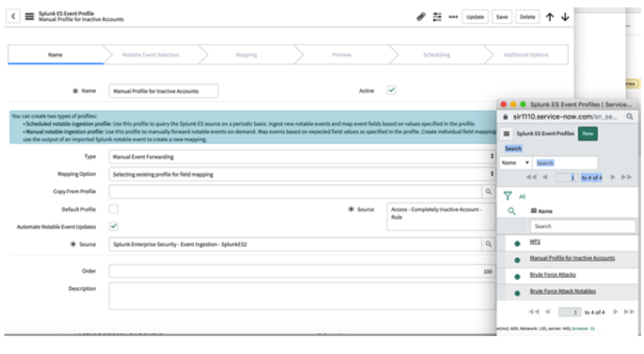Image resolution: width=644 pixels, height=354 pixels.
Task: Click the top pager page number field
Action: coord(567,177)
